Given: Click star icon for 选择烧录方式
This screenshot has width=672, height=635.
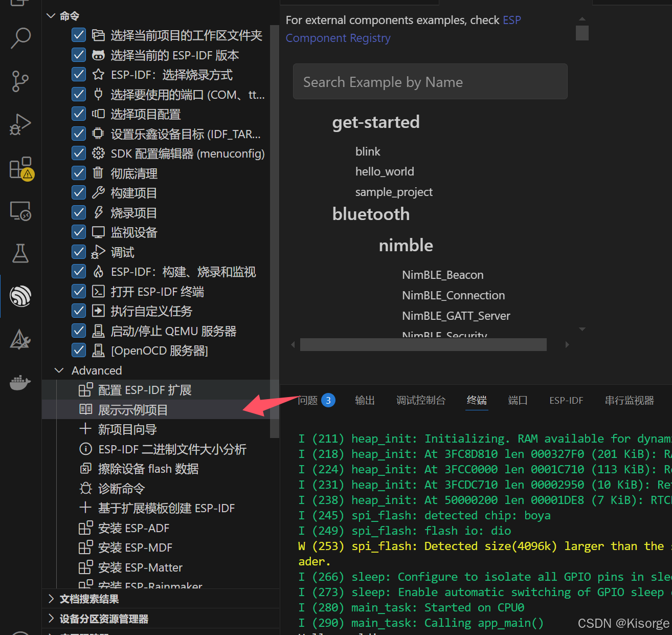Looking at the screenshot, I should tap(98, 75).
